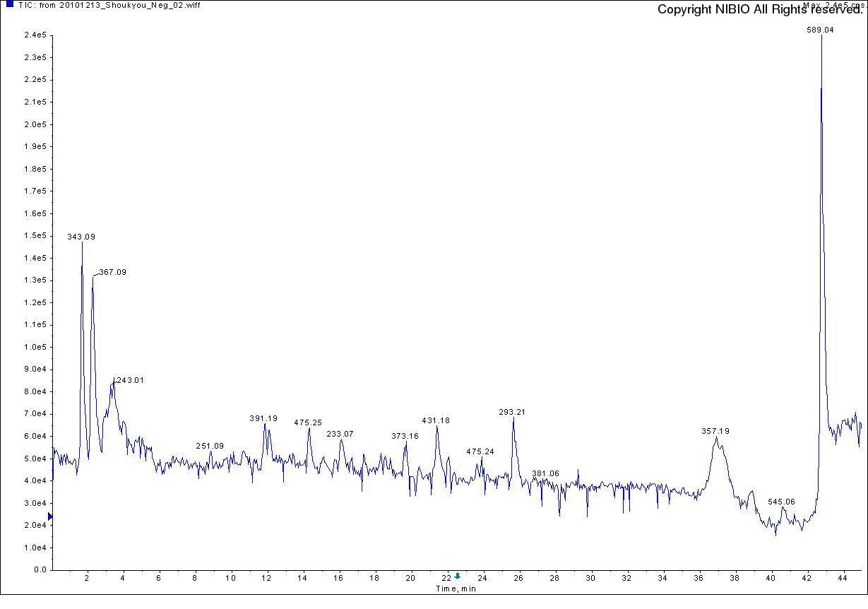Screen dimensions: 868x609
Task: Pick the 391.19 peak label
Action: (263, 419)
